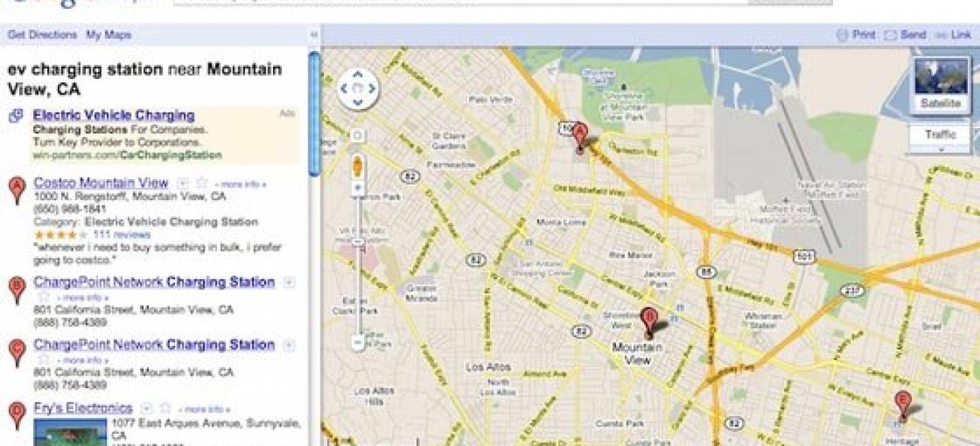Click the map zoom slider track
Screen dimensions: 980x446
[358, 266]
